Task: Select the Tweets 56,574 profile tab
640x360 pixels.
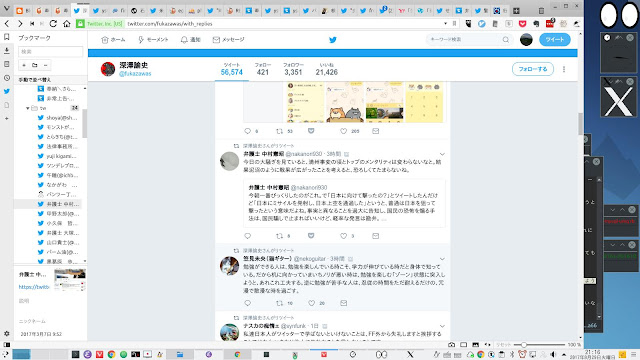Action: [x=232, y=69]
